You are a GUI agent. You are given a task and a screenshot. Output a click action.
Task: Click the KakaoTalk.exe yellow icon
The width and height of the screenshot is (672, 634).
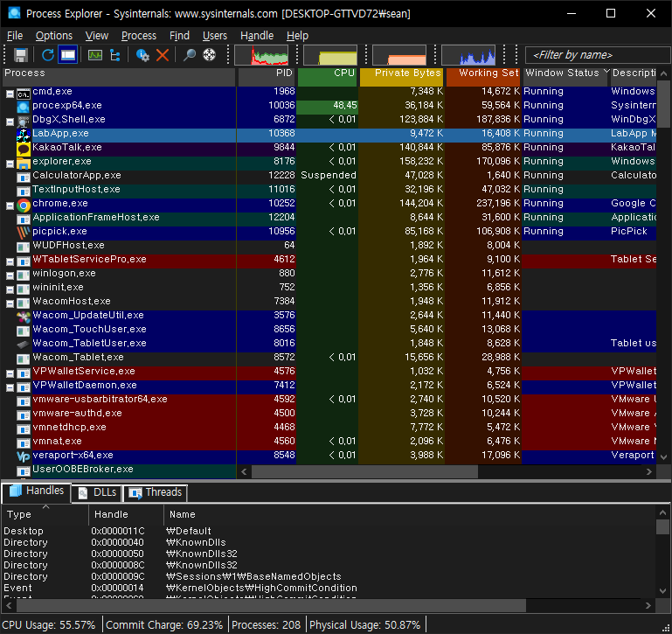[23, 149]
